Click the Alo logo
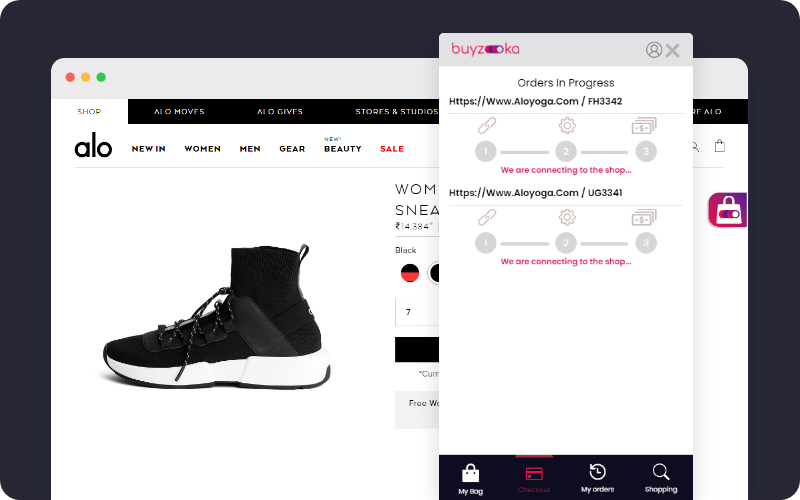Image resolution: width=800 pixels, height=500 pixels. coord(93,145)
